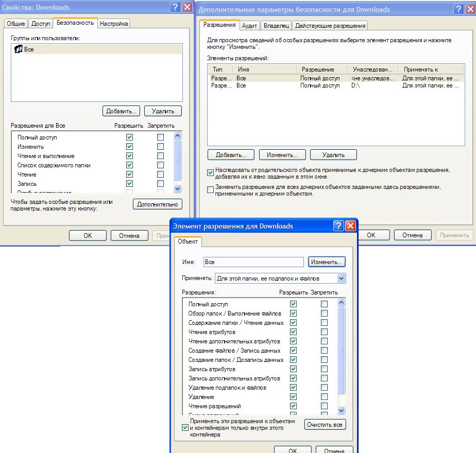Click the Очистить все button
Screen dimensions: 476x453
pyautogui.click(x=325, y=425)
